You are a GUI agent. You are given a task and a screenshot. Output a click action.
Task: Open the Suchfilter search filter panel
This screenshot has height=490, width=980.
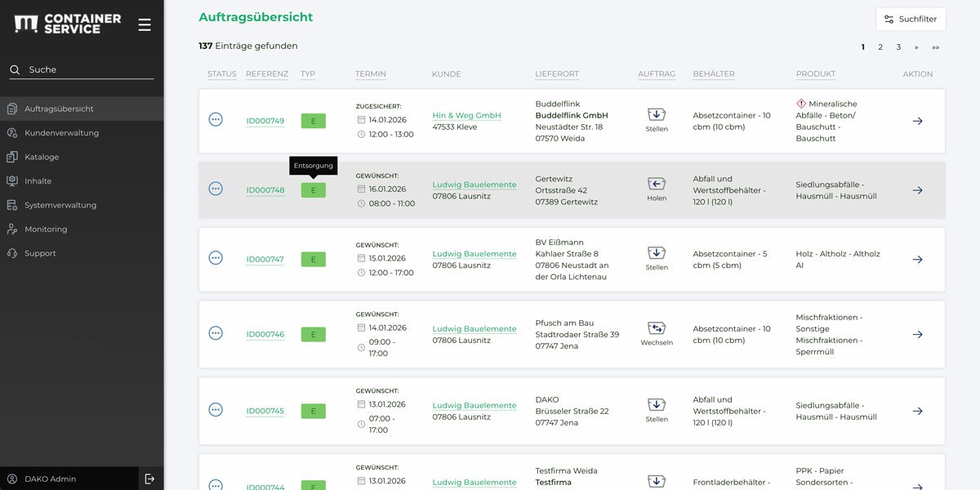pyautogui.click(x=911, y=19)
